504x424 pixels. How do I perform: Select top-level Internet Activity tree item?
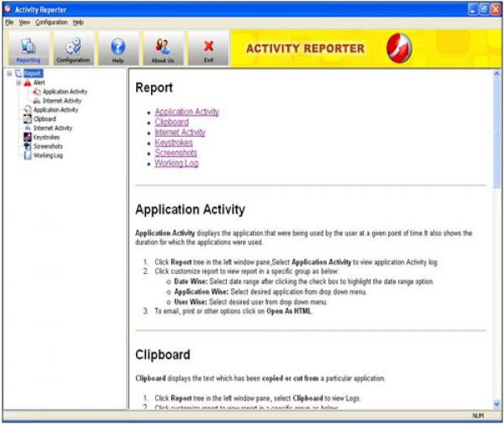point(53,128)
